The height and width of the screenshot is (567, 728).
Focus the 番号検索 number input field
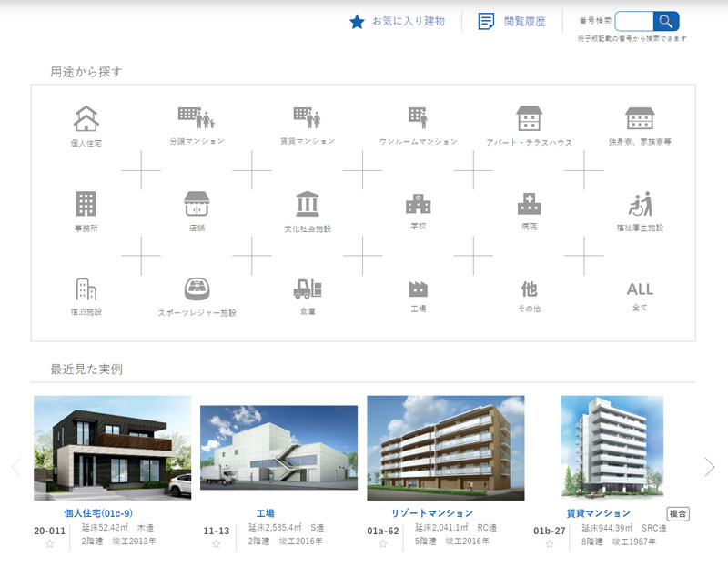pos(634,21)
